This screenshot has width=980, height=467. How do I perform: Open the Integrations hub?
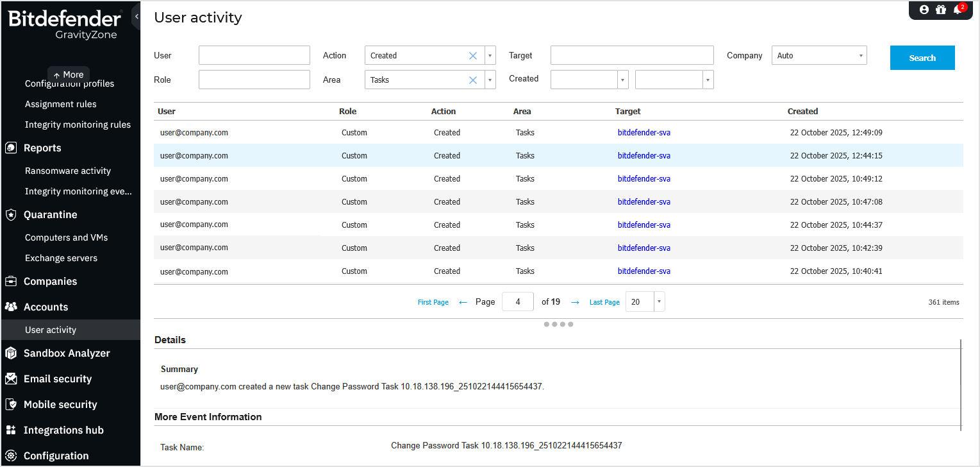click(62, 430)
